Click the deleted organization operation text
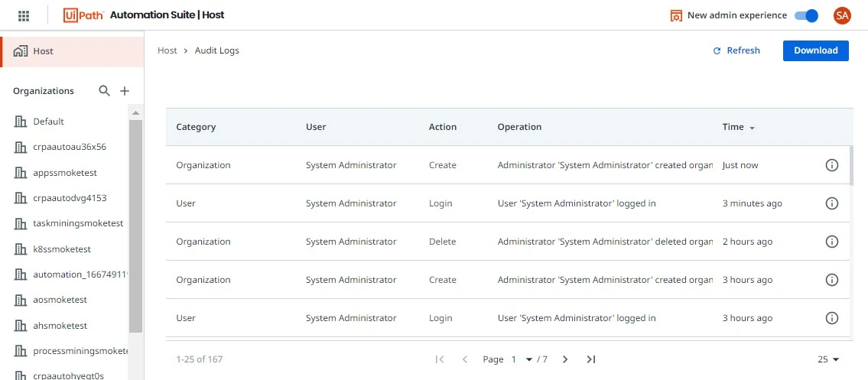The width and height of the screenshot is (868, 380). tap(605, 242)
